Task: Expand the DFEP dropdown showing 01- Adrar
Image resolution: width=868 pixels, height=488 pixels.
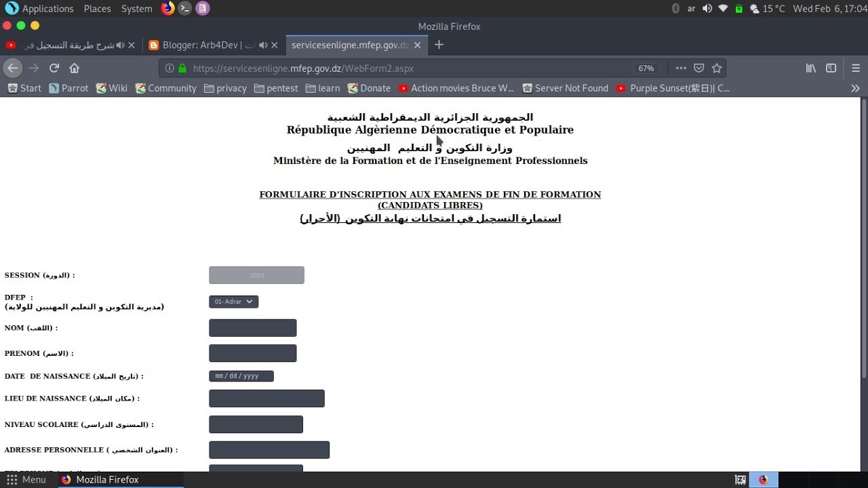Action: pyautogui.click(x=233, y=302)
